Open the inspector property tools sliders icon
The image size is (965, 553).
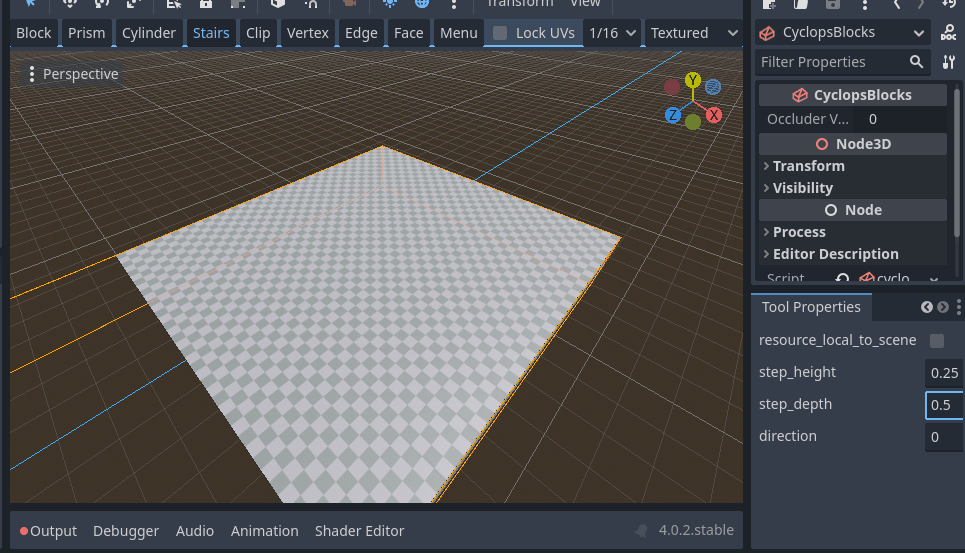click(x=948, y=62)
